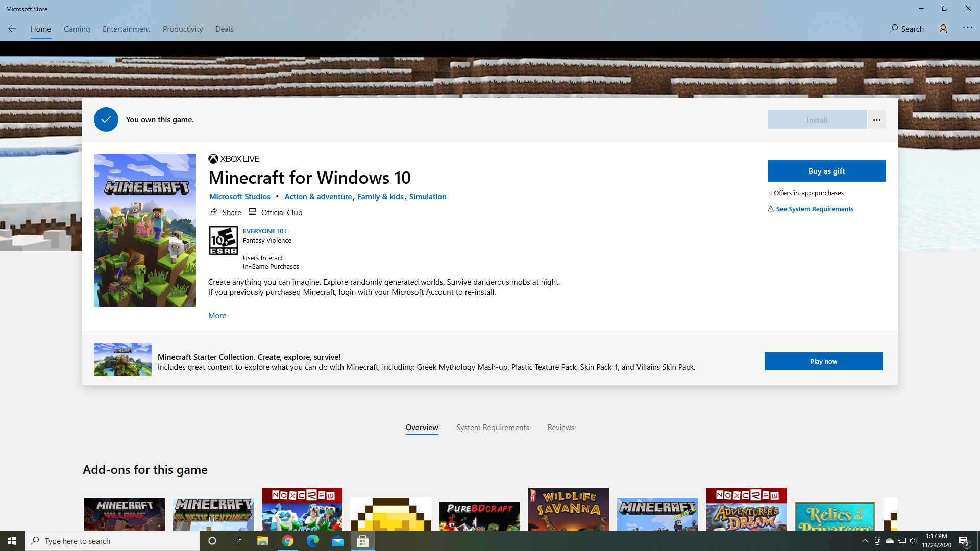Image resolution: width=980 pixels, height=551 pixels.
Task: Open the Search icon in the Store
Action: click(906, 29)
